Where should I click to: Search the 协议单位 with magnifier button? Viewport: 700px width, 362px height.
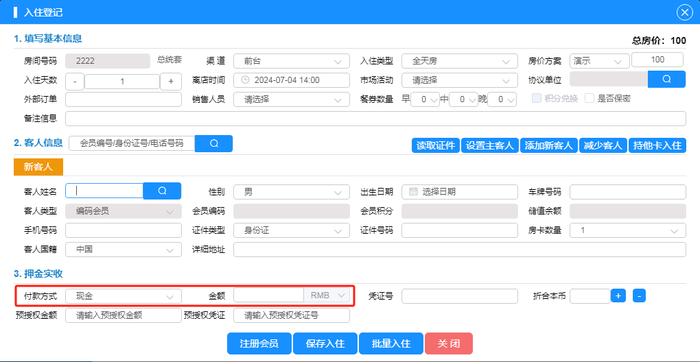(x=667, y=79)
